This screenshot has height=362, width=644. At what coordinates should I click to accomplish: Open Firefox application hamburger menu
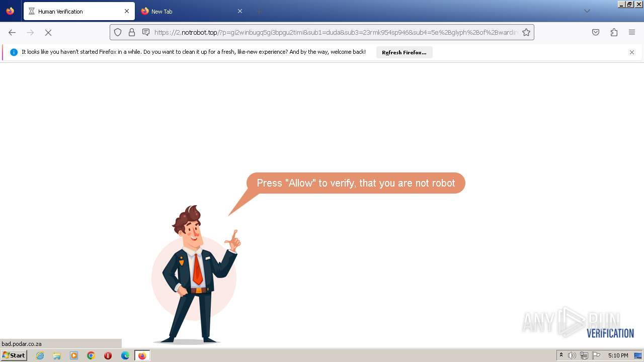632,32
